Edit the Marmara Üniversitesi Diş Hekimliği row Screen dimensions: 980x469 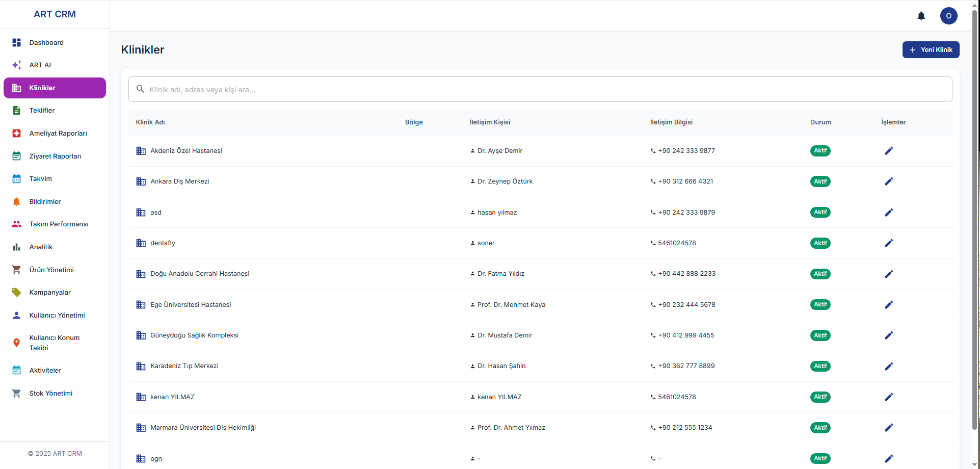pos(888,428)
